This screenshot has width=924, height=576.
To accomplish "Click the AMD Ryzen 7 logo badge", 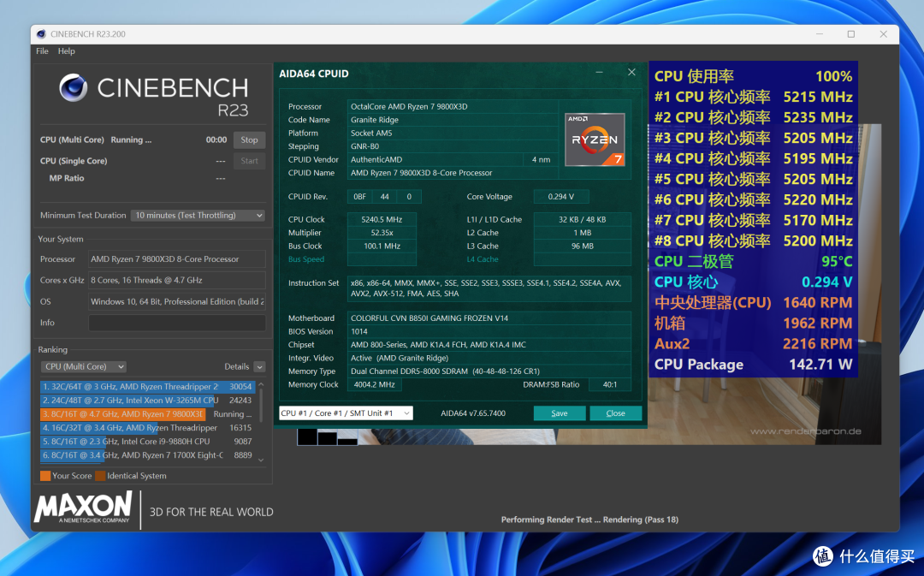I will point(595,140).
